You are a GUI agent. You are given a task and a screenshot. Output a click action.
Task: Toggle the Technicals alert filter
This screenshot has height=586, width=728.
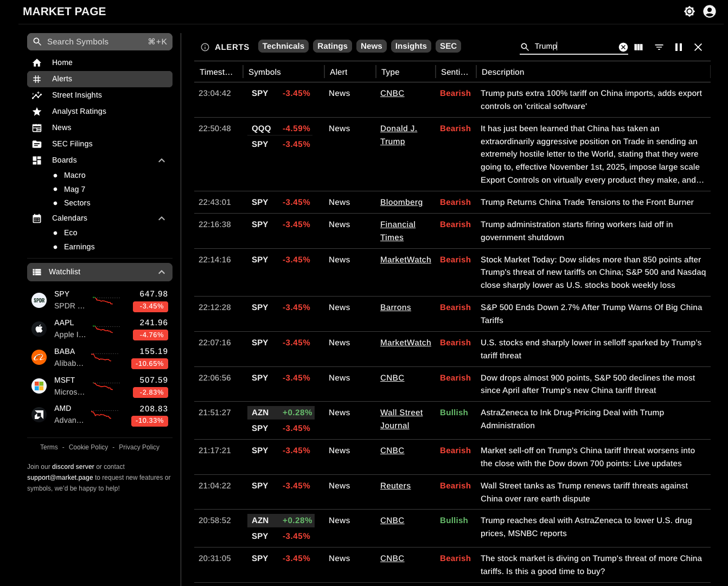[283, 46]
